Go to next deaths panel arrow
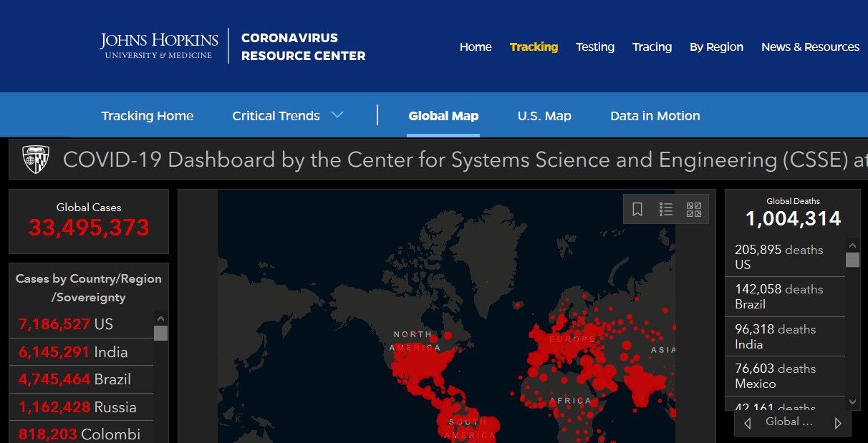The height and width of the screenshot is (443, 868). 838,423
